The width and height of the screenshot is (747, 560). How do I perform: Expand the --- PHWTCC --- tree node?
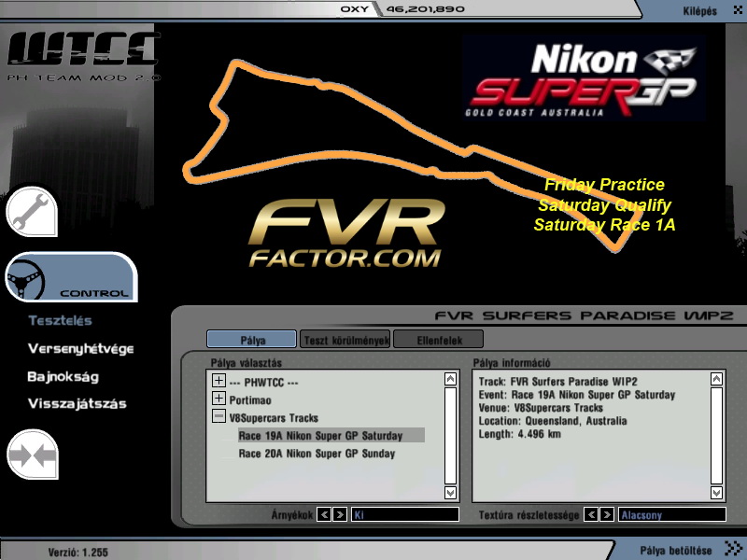pyautogui.click(x=218, y=381)
